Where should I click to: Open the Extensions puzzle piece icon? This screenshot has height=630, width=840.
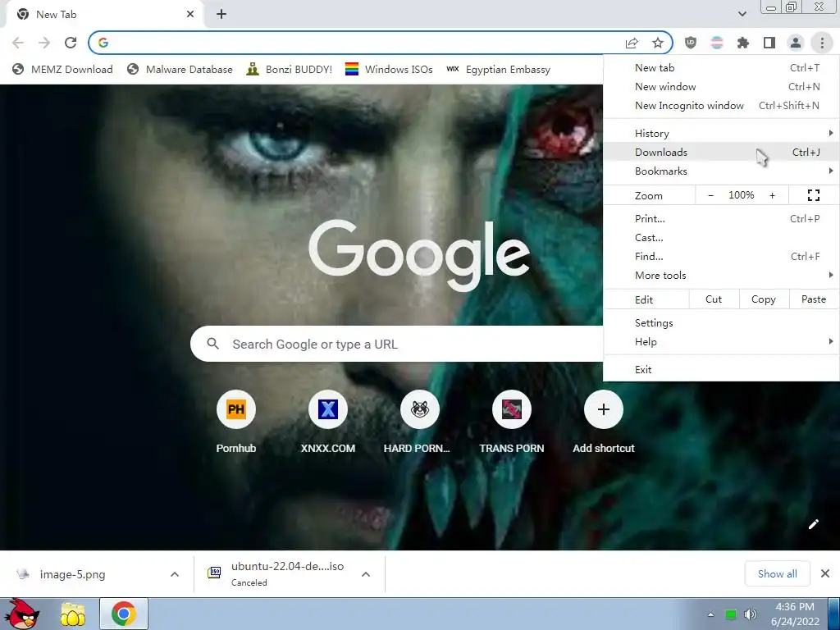point(743,43)
